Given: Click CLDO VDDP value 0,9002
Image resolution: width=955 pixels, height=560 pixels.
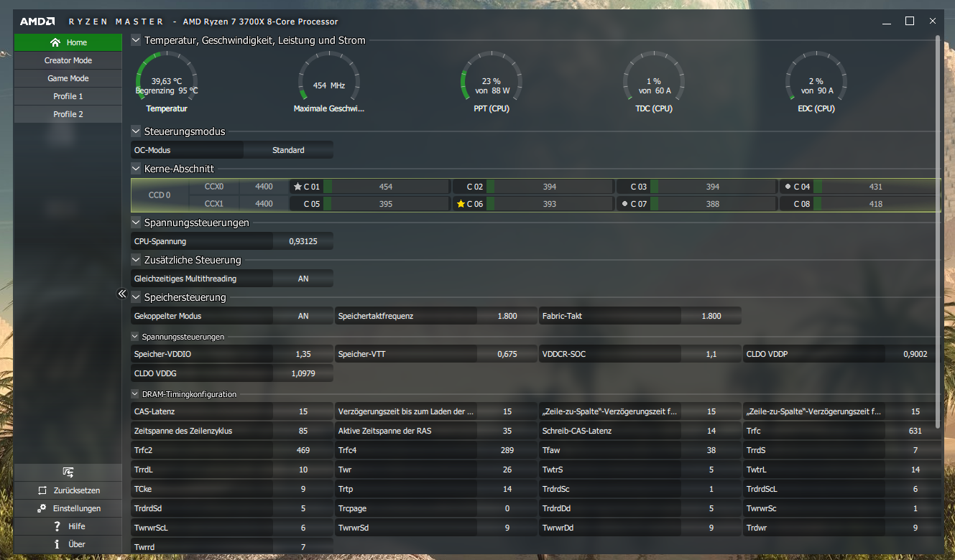Looking at the screenshot, I should tap(915, 354).
